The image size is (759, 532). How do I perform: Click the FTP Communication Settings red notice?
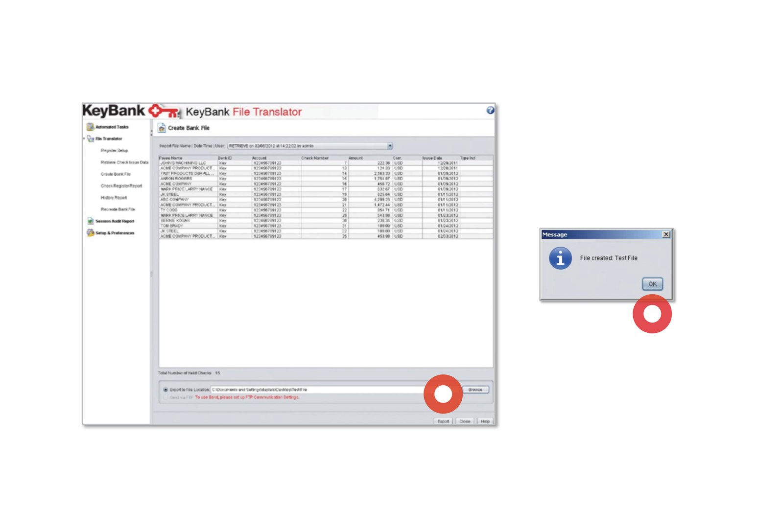click(247, 397)
